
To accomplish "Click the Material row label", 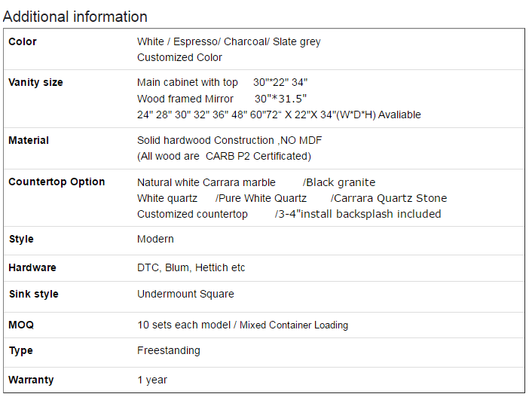I will coord(29,140).
